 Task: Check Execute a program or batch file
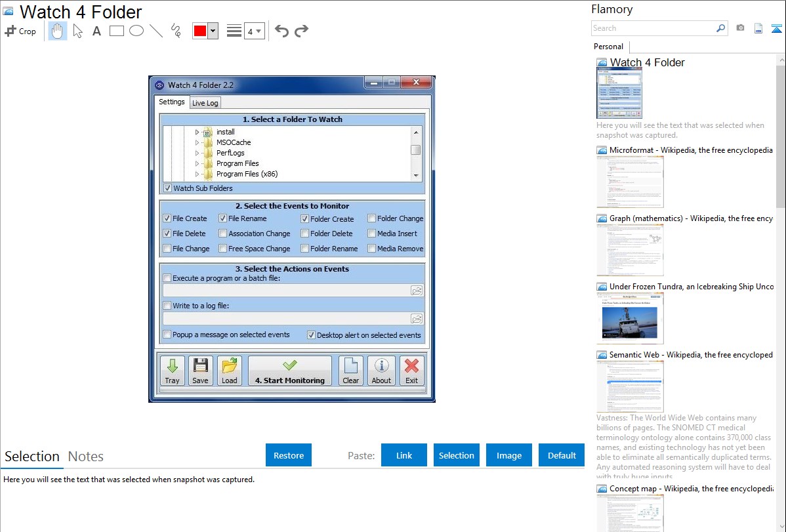coord(167,277)
